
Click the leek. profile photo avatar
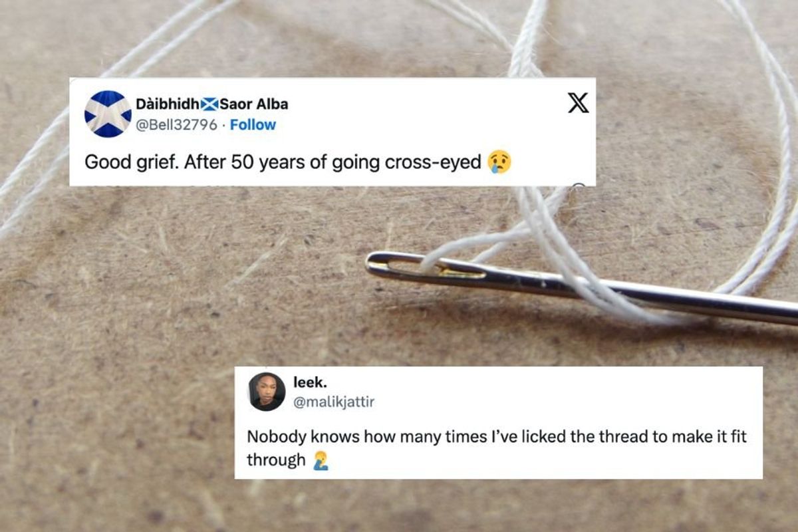pos(267,391)
